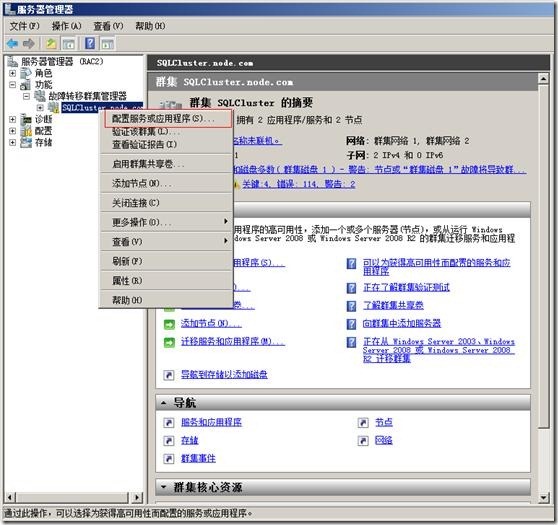Click help icon beside 了解群集共享卷
Screen dimensions: 558x525
coord(351,306)
